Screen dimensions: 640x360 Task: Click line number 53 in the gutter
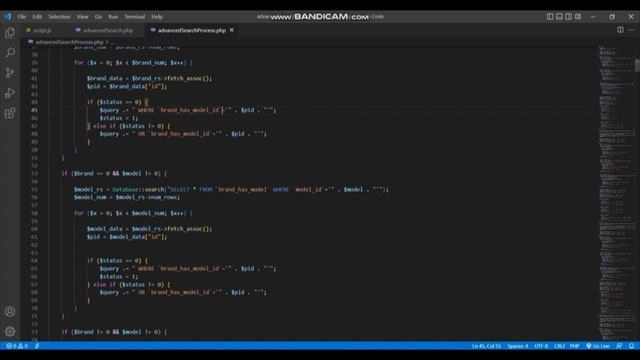tap(34, 173)
